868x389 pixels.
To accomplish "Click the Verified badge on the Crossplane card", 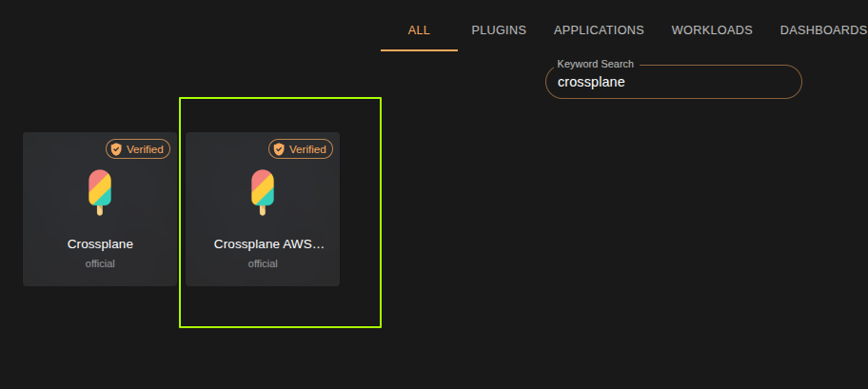I will click(x=138, y=149).
